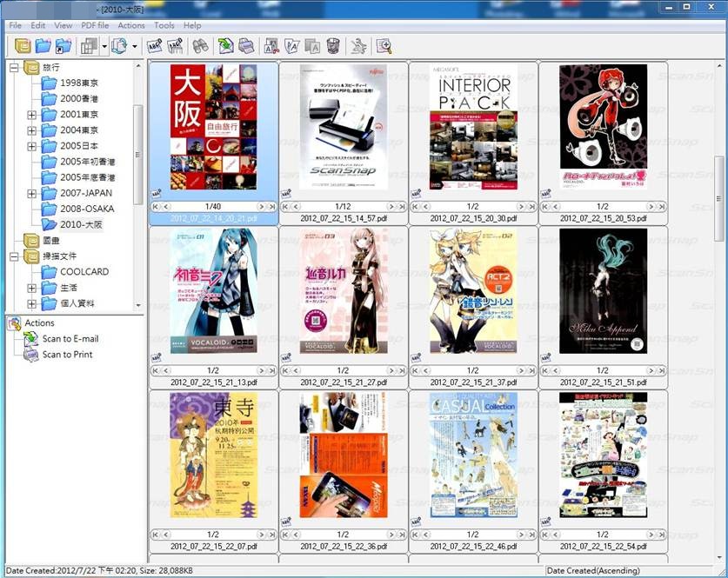This screenshot has width=728, height=578.
Task: Click the green arrow e-mail toolbar icon
Action: pos(225,45)
